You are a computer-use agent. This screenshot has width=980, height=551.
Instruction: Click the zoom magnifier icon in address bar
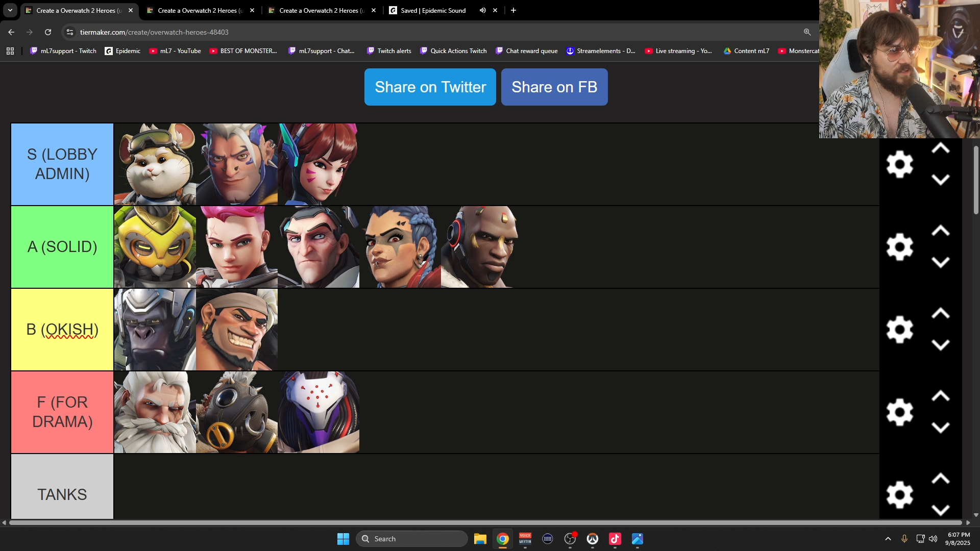(x=807, y=32)
